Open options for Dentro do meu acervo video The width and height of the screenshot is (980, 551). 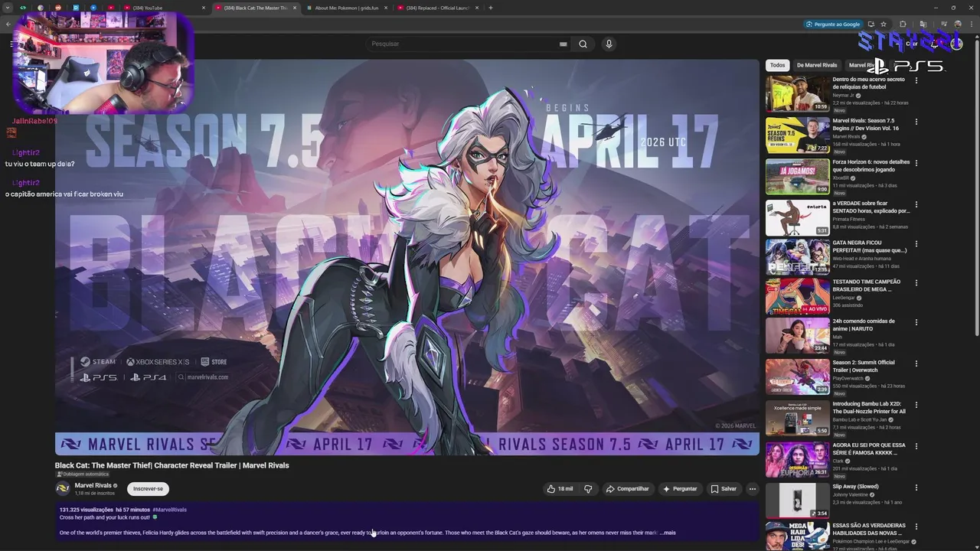(x=916, y=80)
